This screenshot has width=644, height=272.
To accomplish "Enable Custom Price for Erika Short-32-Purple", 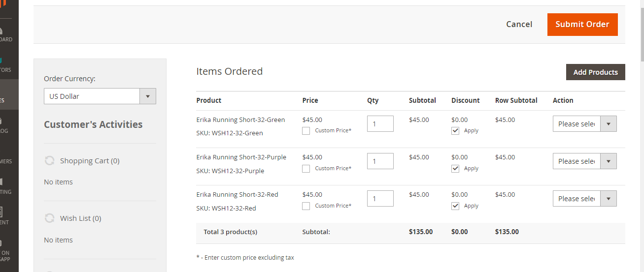I will tap(306, 169).
